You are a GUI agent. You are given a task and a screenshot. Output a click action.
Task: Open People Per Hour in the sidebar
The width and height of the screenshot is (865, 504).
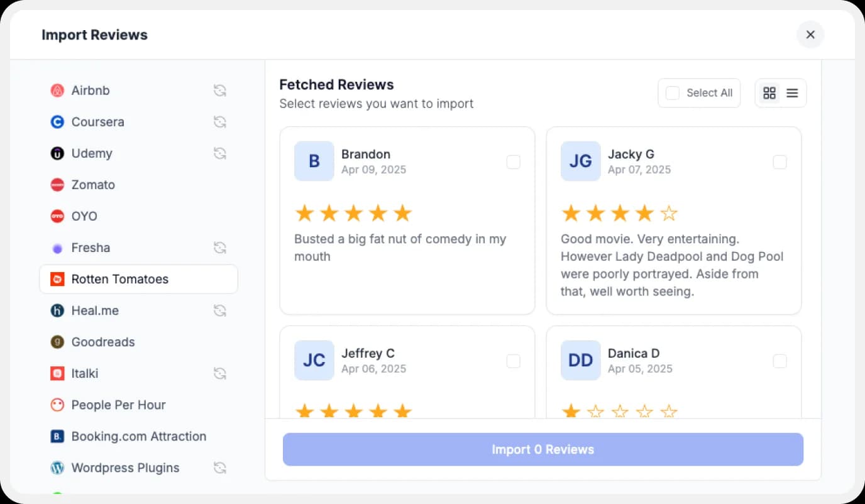pyautogui.click(x=119, y=405)
